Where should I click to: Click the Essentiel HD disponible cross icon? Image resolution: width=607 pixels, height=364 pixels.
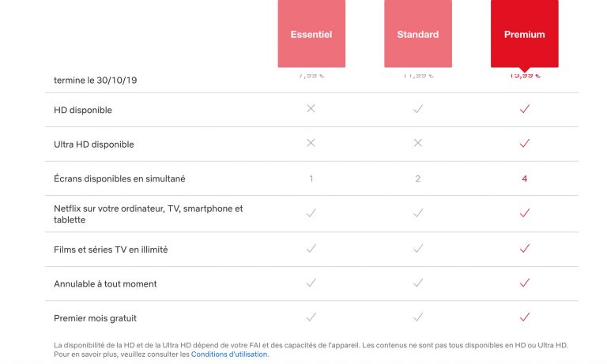311,109
